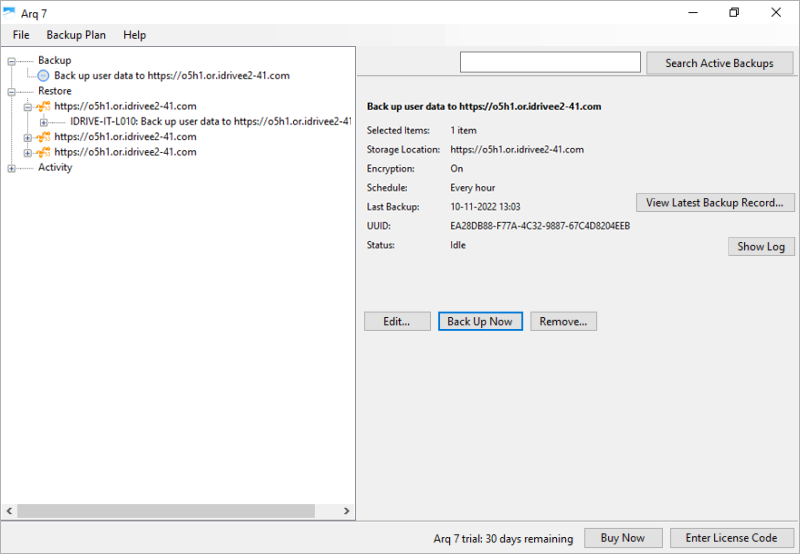Viewport: 800px width, 554px height.
Task: Click the bold backup plan heading text
Action: point(484,107)
